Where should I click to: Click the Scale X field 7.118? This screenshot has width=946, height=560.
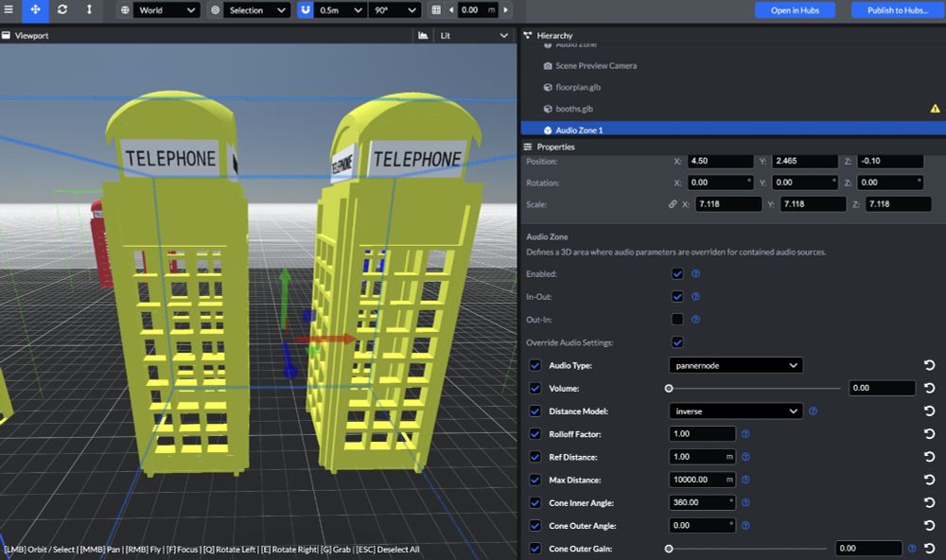click(x=728, y=204)
